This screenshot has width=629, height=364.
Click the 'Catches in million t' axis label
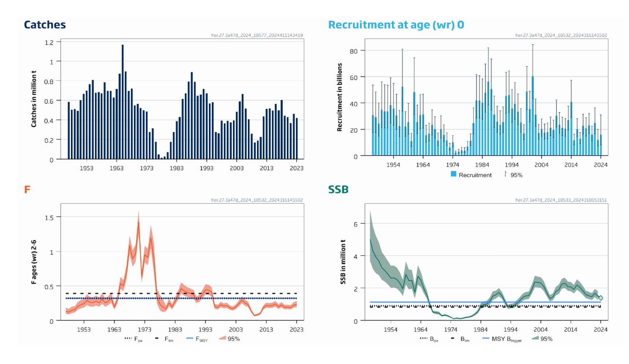pyautogui.click(x=34, y=99)
